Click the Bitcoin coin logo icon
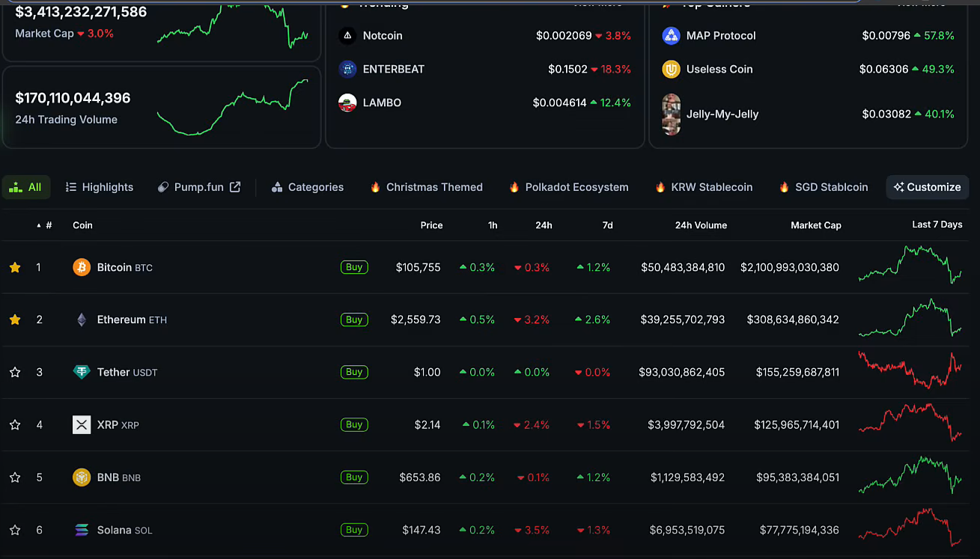The image size is (980, 559). tap(82, 267)
